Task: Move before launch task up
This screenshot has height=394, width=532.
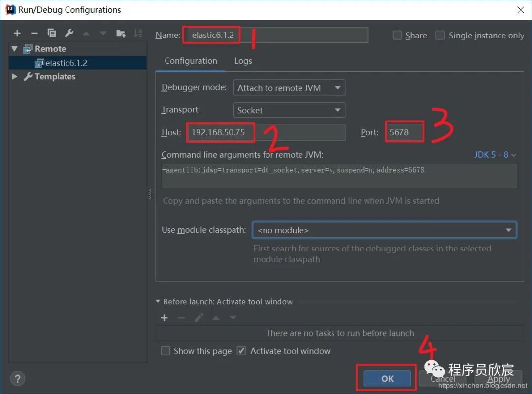Action: (216, 318)
